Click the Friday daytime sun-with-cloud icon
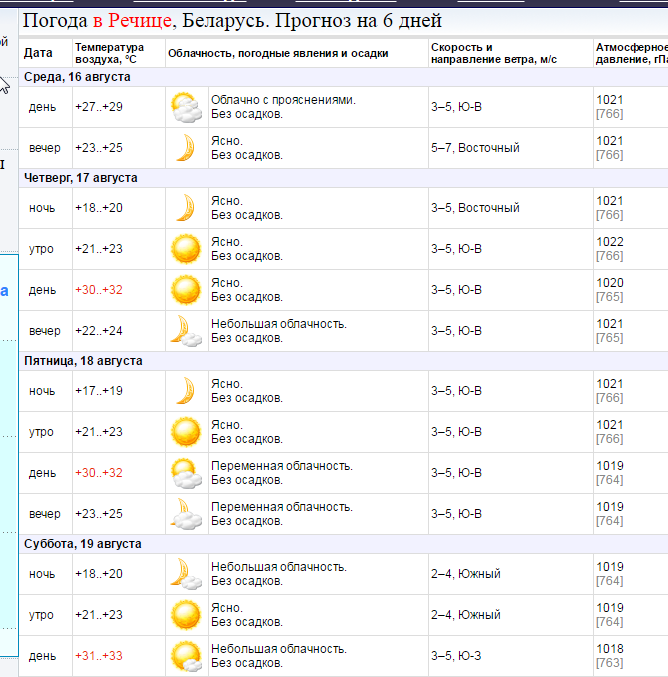The width and height of the screenshot is (668, 677). coord(185,473)
